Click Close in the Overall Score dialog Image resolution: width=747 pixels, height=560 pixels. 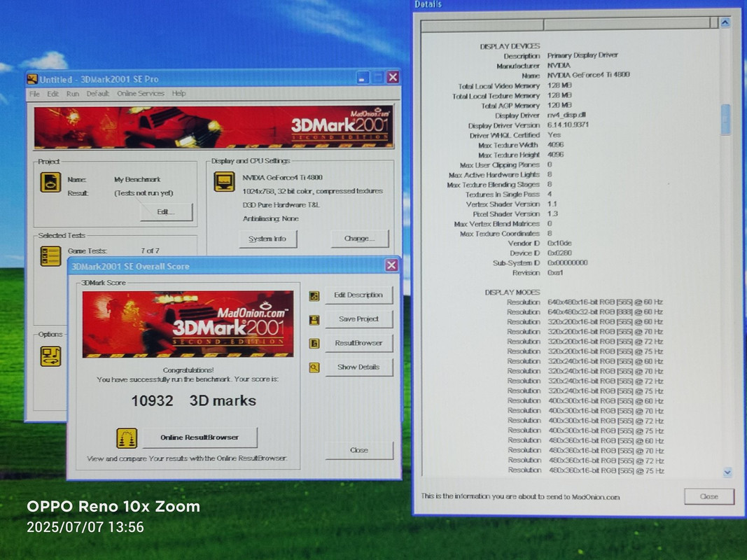(358, 450)
